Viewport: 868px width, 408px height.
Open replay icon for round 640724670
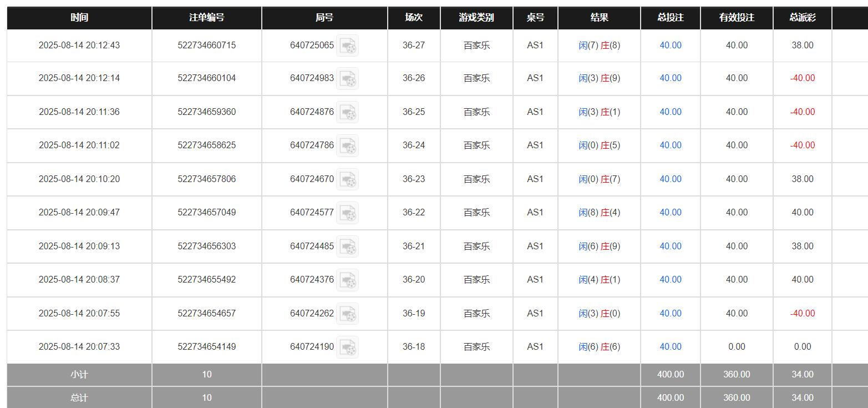pyautogui.click(x=348, y=179)
